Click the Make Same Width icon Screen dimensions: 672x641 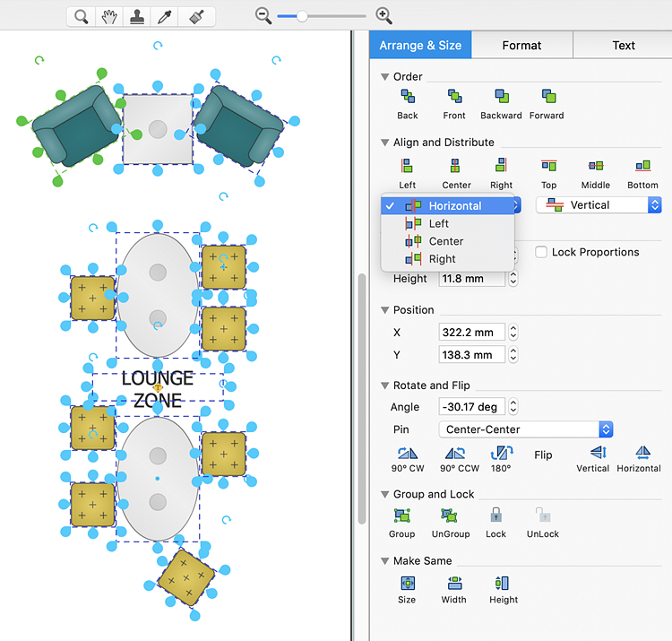tap(454, 583)
